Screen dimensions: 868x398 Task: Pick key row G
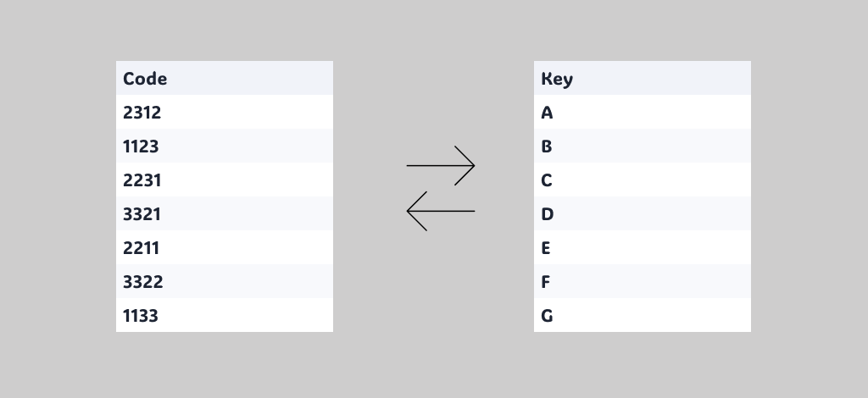(643, 315)
